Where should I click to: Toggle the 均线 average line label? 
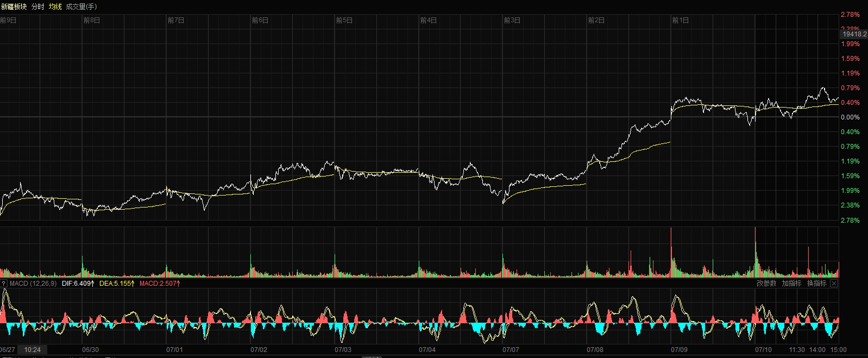coord(55,7)
